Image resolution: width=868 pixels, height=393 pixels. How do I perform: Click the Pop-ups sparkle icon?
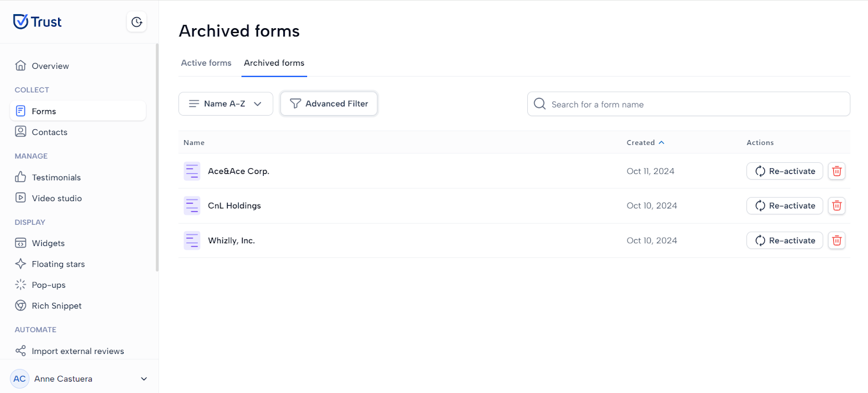pyautogui.click(x=21, y=284)
